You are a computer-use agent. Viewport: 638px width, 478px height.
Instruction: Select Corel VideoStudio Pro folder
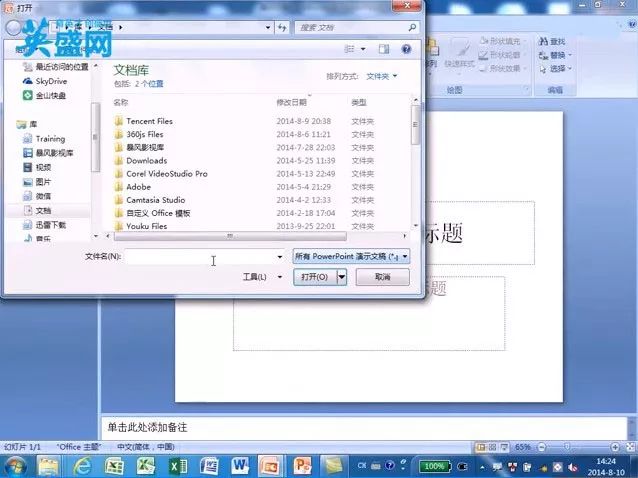pos(167,174)
